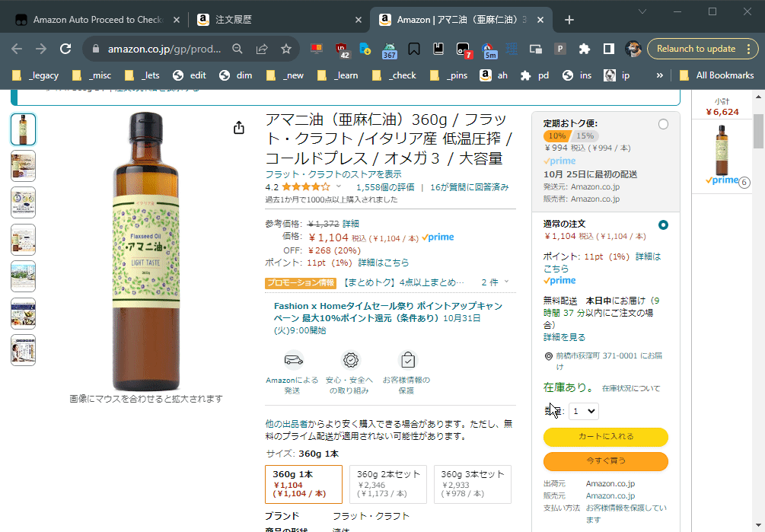Choose the 360g 2本セット size option
The image size is (765, 532).
388,484
